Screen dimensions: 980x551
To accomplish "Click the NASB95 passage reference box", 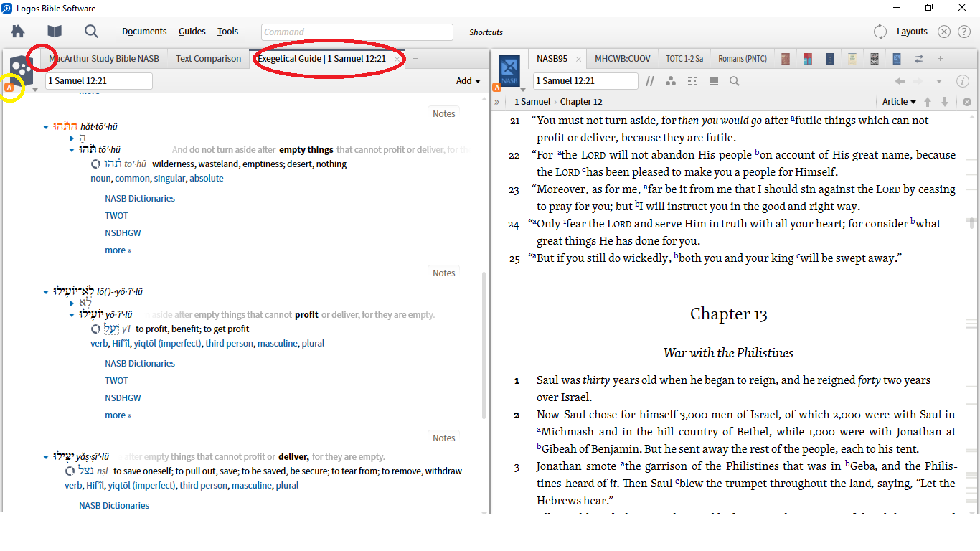I will (585, 81).
